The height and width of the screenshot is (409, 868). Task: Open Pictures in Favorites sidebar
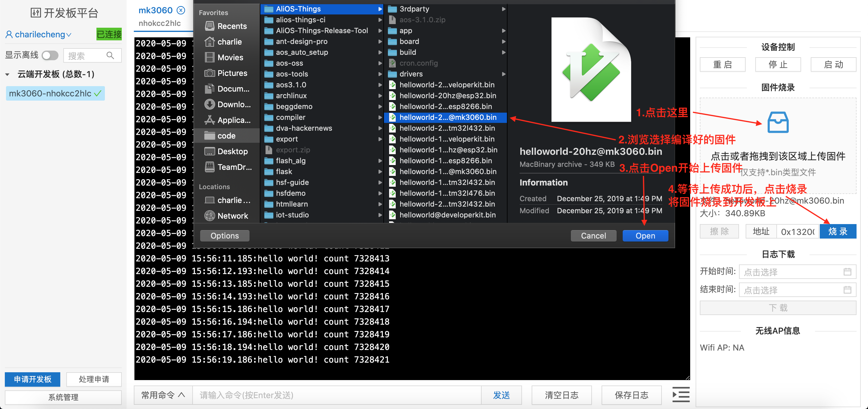click(x=226, y=73)
